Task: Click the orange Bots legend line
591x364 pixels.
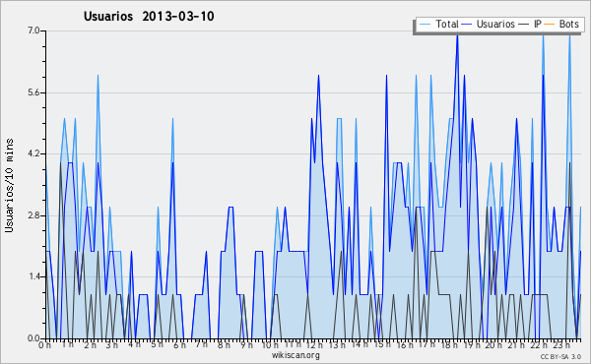Action: 550,25
